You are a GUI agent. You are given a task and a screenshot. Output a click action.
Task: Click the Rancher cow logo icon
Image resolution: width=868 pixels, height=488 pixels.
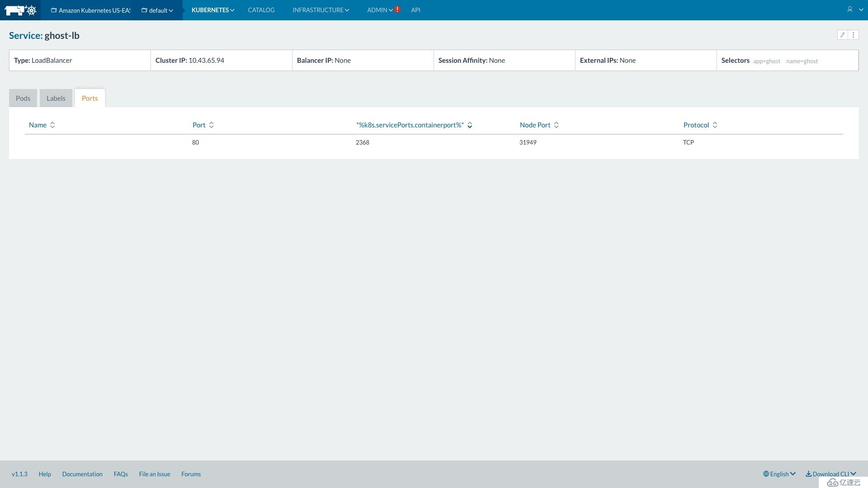point(20,10)
